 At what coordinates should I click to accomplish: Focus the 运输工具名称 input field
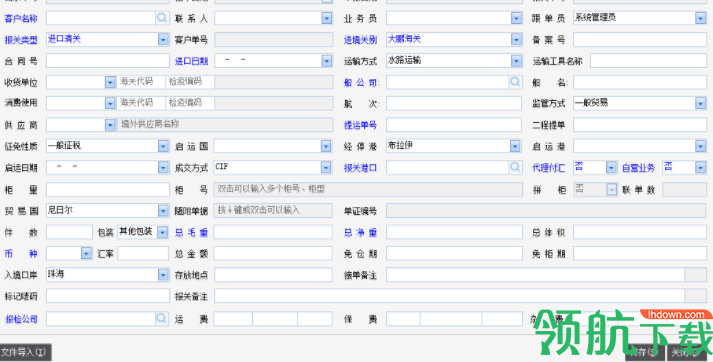(x=648, y=61)
